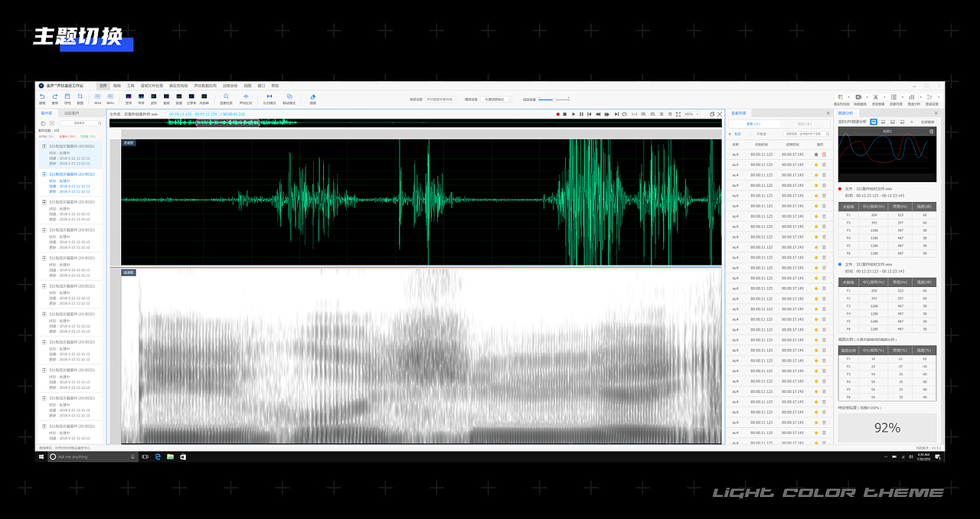The image size is (980, 519).
Task: Open File Explorer from the Windows taskbar
Action: [170, 457]
